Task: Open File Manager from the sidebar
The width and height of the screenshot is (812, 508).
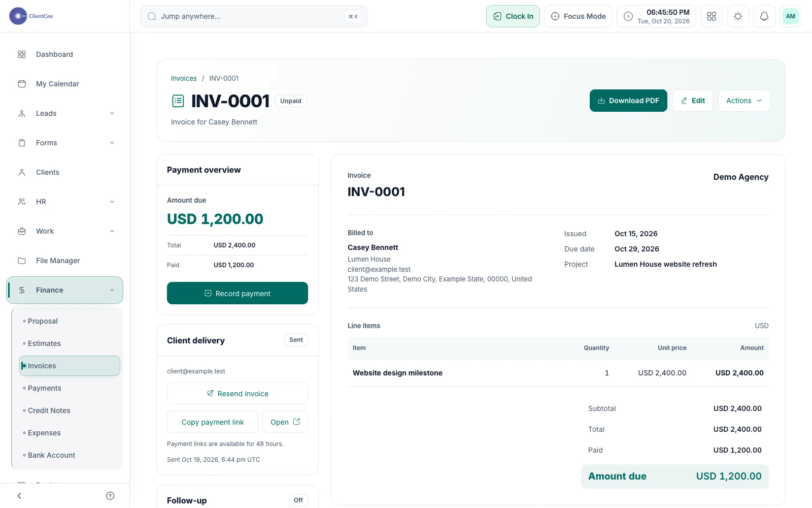Action: (64, 261)
